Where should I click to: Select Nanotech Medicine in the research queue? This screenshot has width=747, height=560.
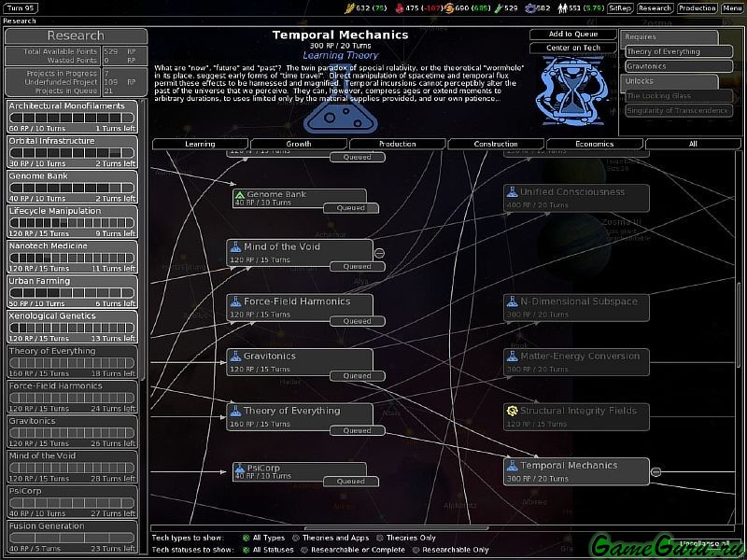[x=73, y=257]
